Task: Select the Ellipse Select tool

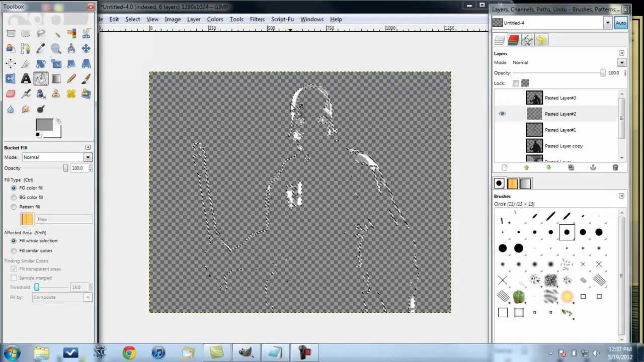Action: coord(26,34)
